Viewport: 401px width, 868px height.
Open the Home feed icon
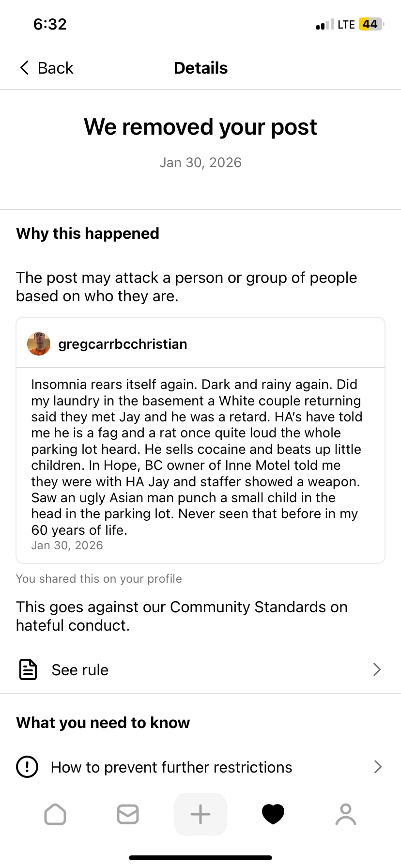(x=55, y=814)
